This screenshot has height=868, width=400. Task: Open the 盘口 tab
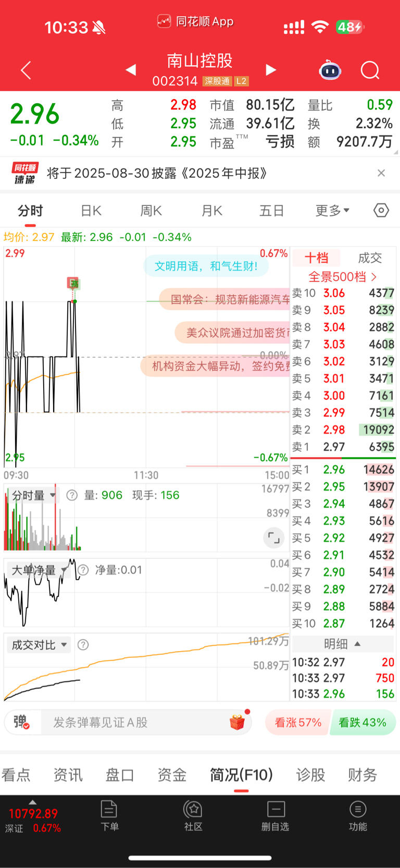pyautogui.click(x=120, y=775)
